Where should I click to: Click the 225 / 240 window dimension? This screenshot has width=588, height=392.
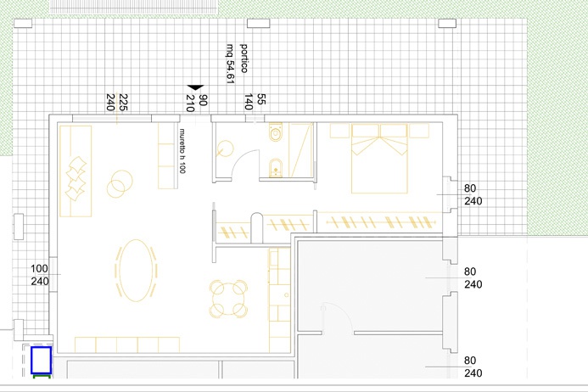point(116,103)
